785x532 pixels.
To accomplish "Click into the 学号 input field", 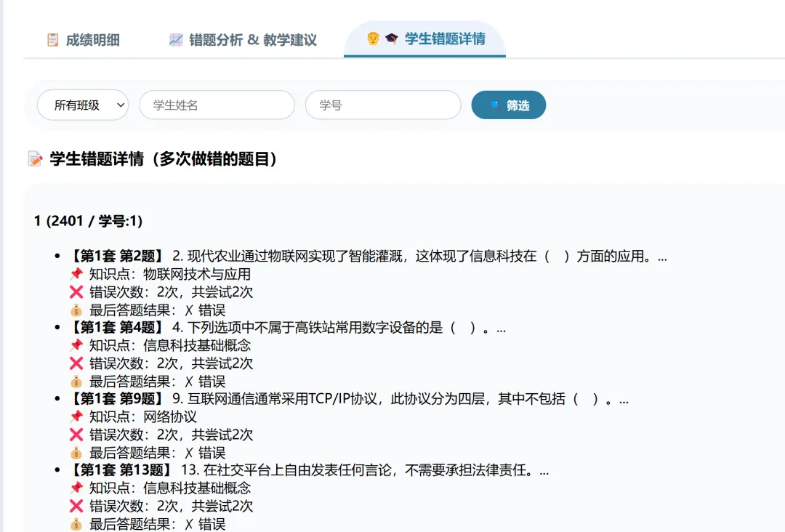I will click(383, 105).
